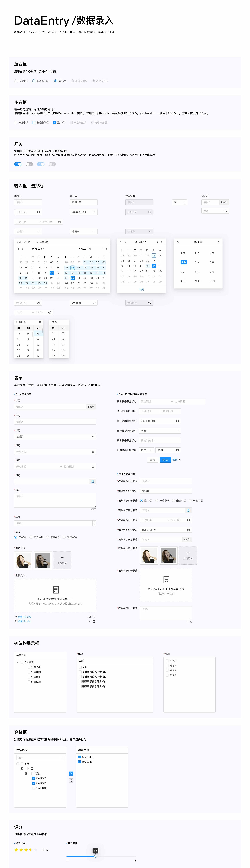Previous year arrow beside 2015年 4月 header

[x=18, y=249]
